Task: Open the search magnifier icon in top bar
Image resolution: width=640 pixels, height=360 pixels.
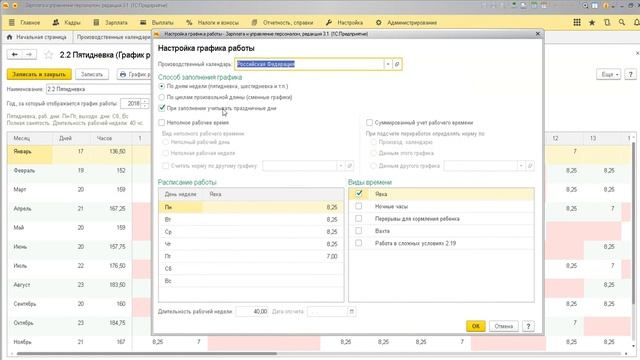Action: [622, 22]
